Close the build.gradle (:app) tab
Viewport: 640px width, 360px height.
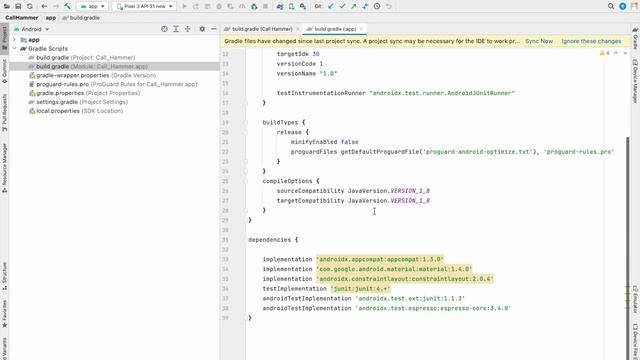click(x=361, y=29)
